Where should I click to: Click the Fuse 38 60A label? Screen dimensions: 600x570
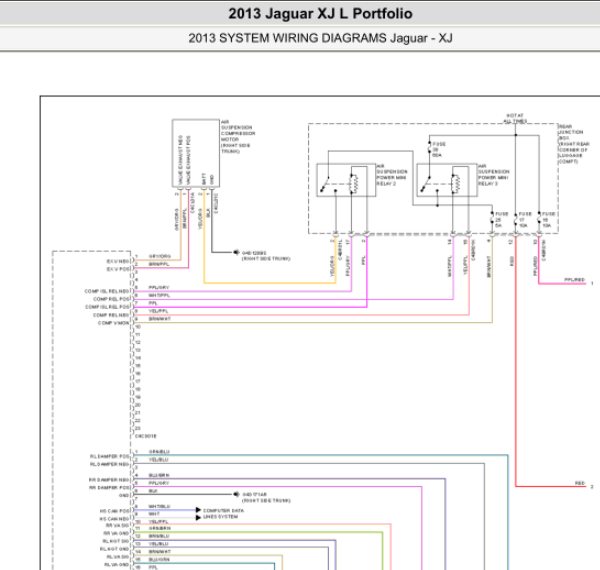(x=439, y=150)
